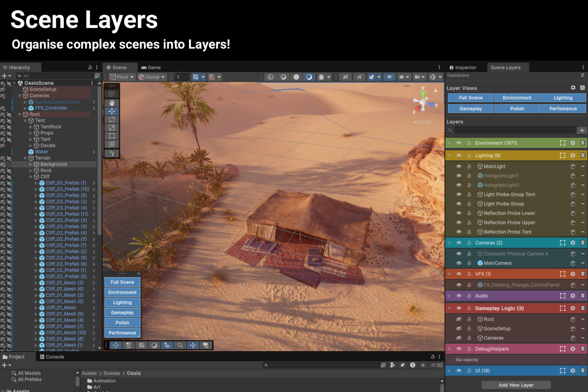Select Reflection Probe Upper in Lighting layer
This screenshot has width=588, height=392.
coord(509,223)
